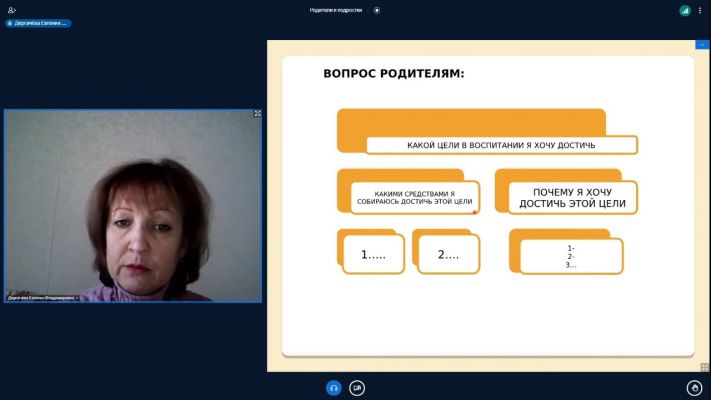
Task: Click the recording indicator next to the meeting title
Action: [x=377, y=10]
